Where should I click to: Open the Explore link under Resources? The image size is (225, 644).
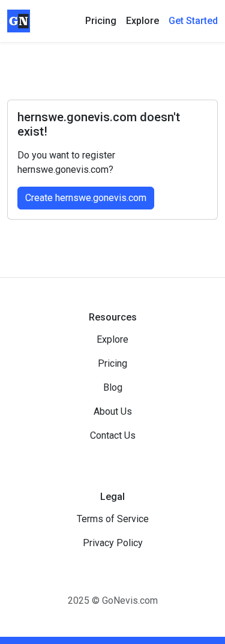(113, 339)
